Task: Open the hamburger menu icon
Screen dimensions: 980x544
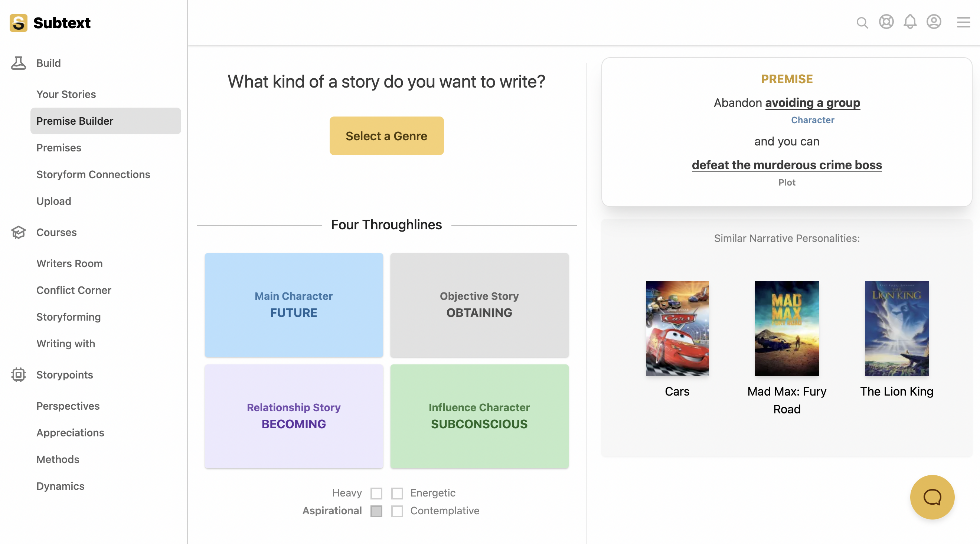Action: (x=963, y=22)
